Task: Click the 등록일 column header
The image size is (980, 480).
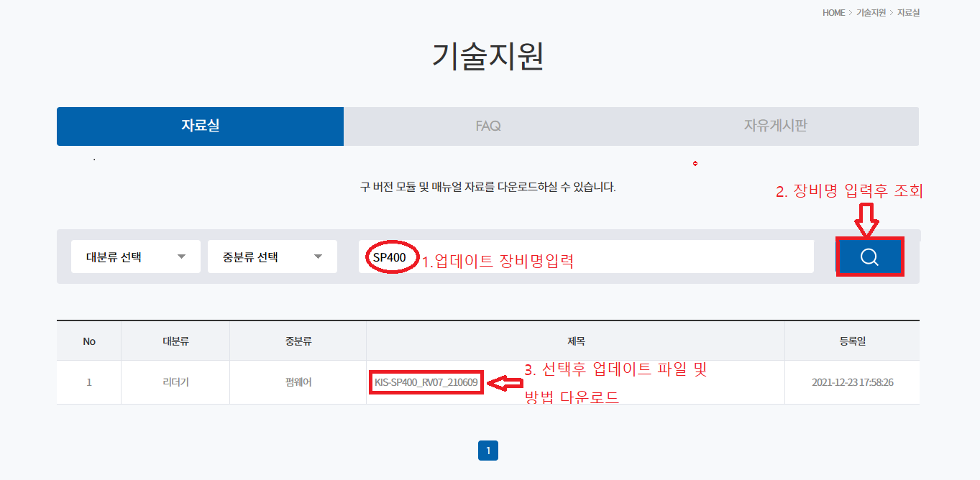Action: (x=851, y=341)
